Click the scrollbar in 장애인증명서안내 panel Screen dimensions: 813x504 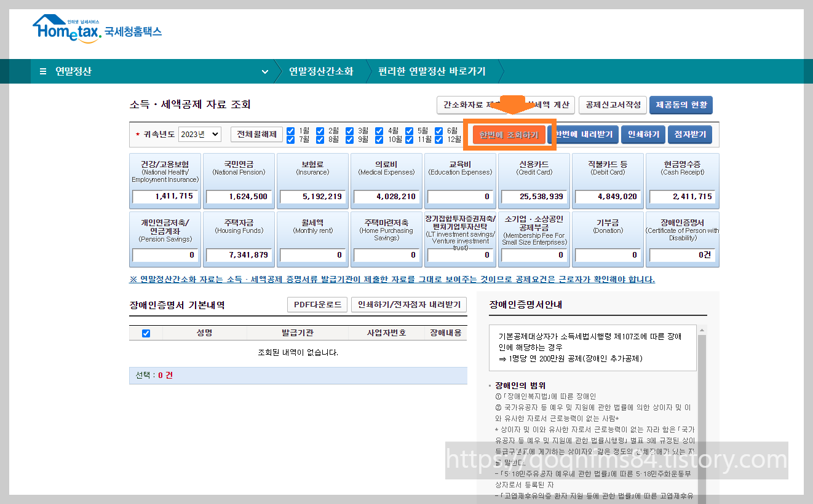[x=702, y=415]
